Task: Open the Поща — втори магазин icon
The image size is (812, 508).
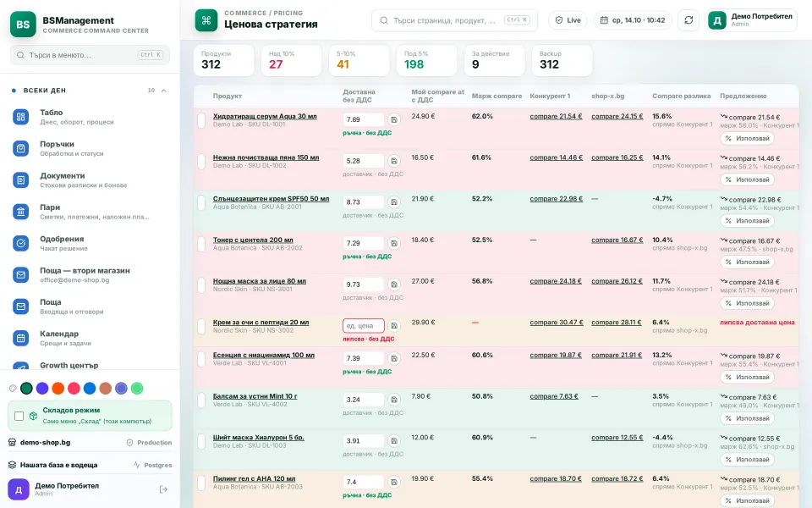Action: (x=20, y=274)
